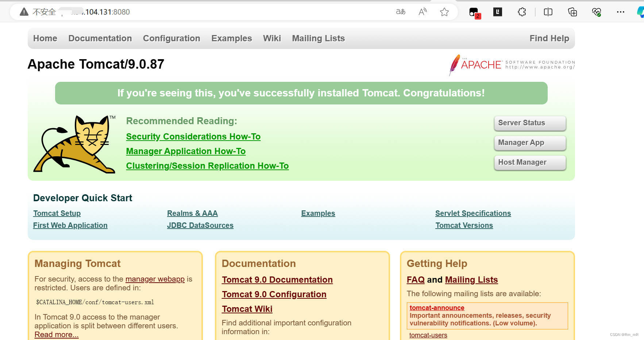Click the Managing Tomcat heading
Image resolution: width=644 pixels, height=340 pixels.
(77, 264)
